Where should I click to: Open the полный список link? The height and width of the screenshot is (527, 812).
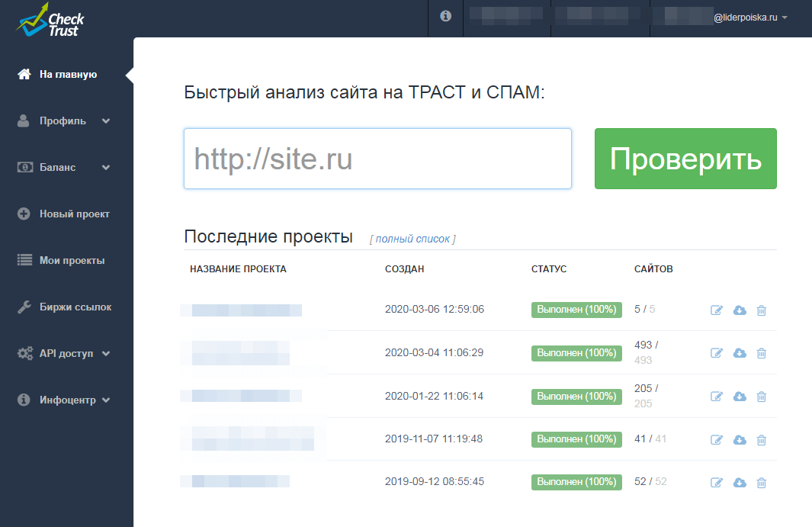click(412, 239)
